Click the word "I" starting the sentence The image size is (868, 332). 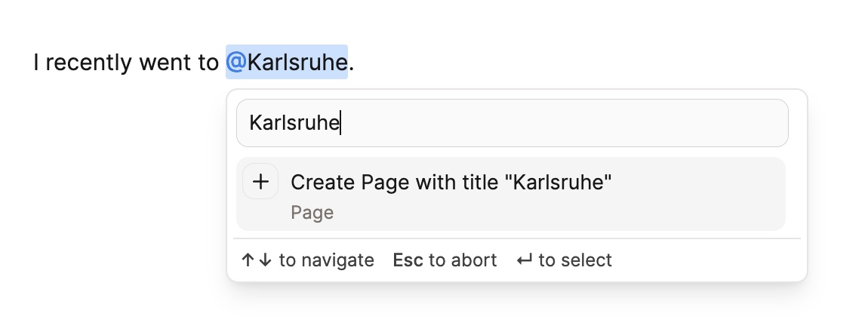(x=36, y=63)
